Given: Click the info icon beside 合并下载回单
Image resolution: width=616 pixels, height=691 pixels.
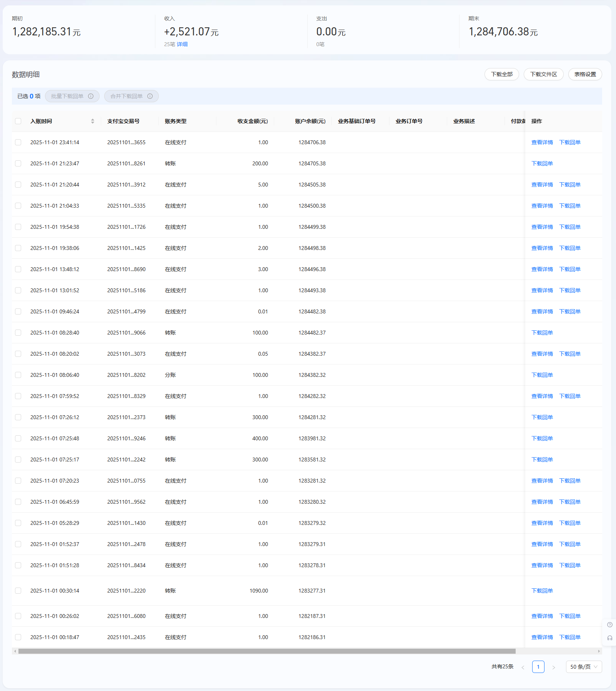Looking at the screenshot, I should [x=150, y=96].
